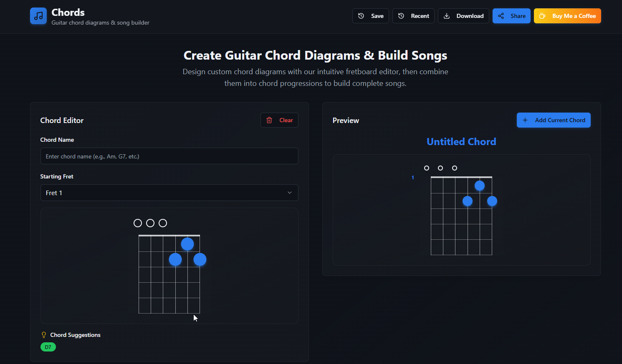
Task: Click the trash icon inside the Clear button
Action: [269, 120]
